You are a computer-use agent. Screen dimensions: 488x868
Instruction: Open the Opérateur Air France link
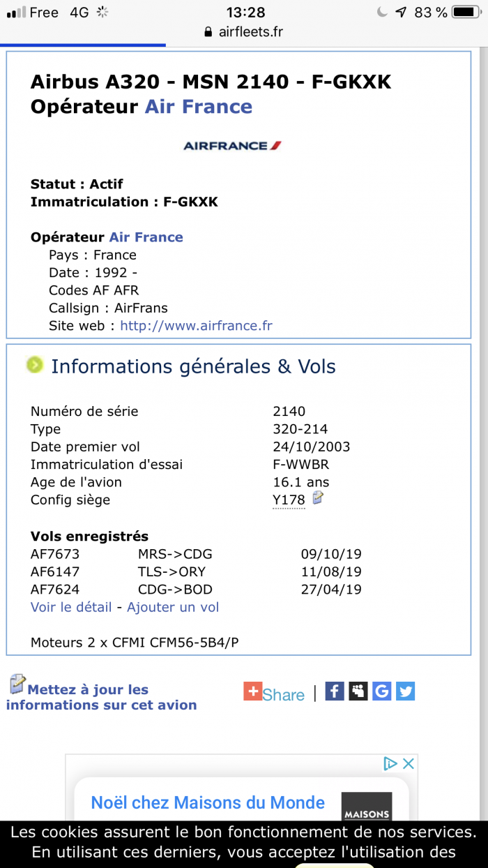click(146, 237)
